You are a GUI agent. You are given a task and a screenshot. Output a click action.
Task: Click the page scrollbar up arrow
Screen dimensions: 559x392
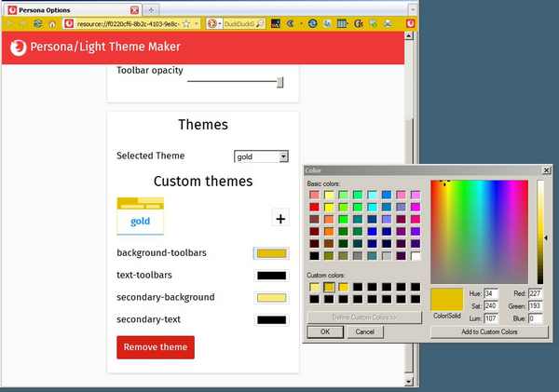409,35
